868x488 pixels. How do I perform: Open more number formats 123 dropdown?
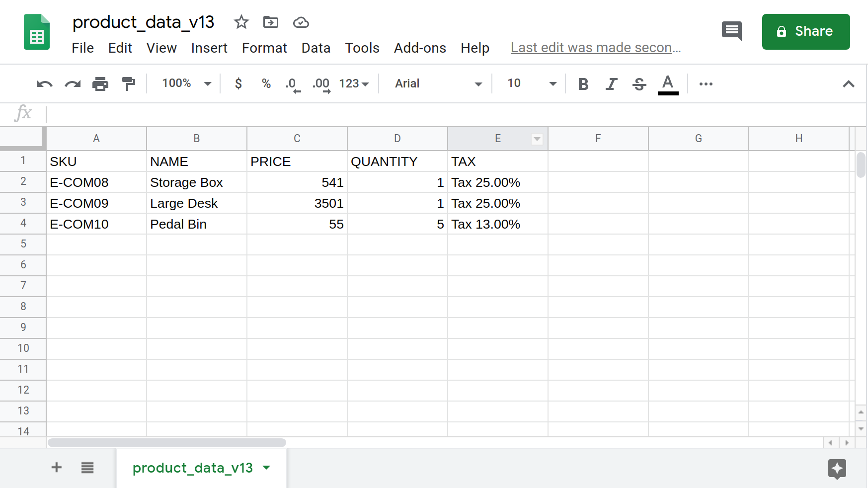(x=354, y=83)
